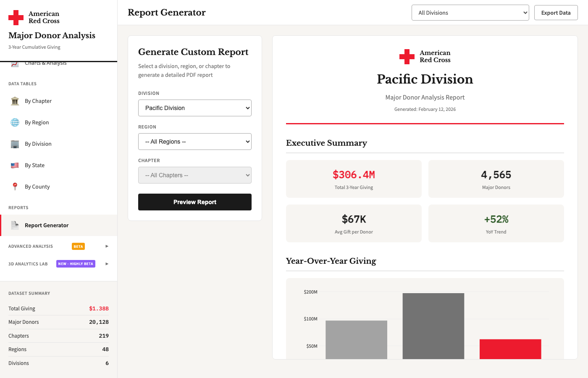Click the $306.4M Total 3-Year Giving card
Image resolution: width=588 pixels, height=378 pixels.
pyautogui.click(x=354, y=179)
